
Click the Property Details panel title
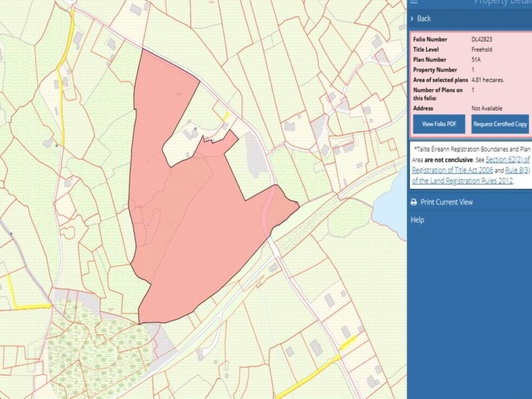coord(502,3)
